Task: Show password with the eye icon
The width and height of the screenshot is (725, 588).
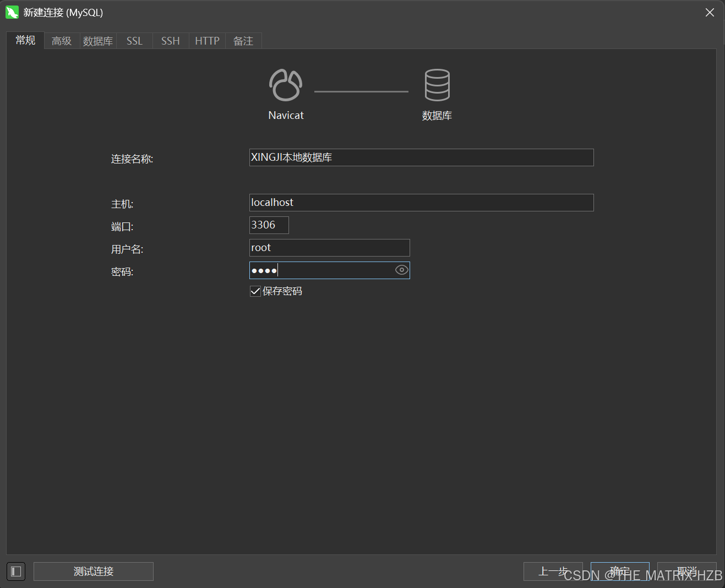Action: point(402,270)
